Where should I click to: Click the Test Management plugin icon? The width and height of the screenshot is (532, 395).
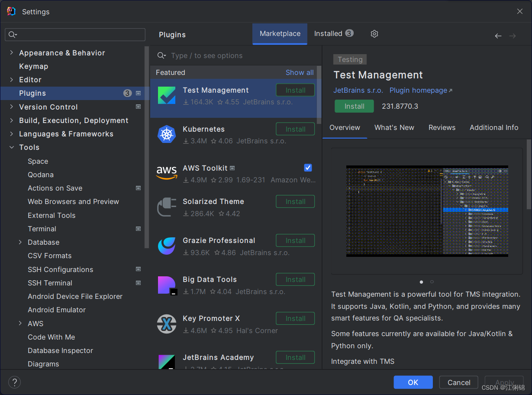[167, 96]
